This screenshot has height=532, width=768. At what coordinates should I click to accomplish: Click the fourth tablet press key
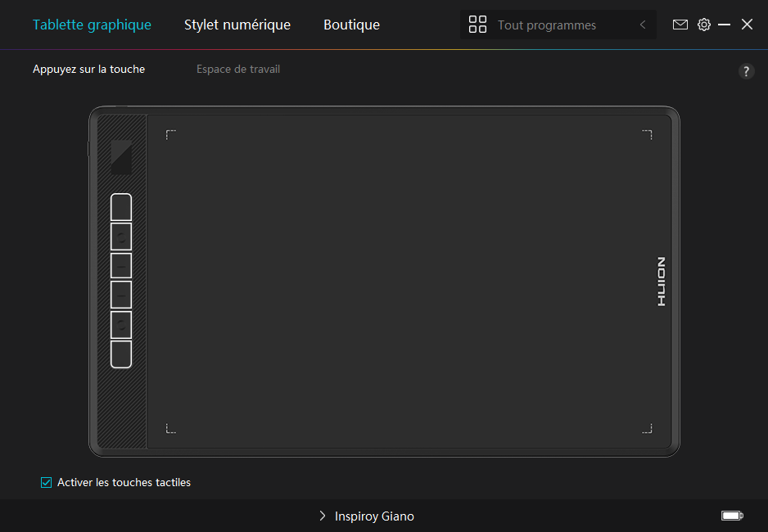(120, 295)
